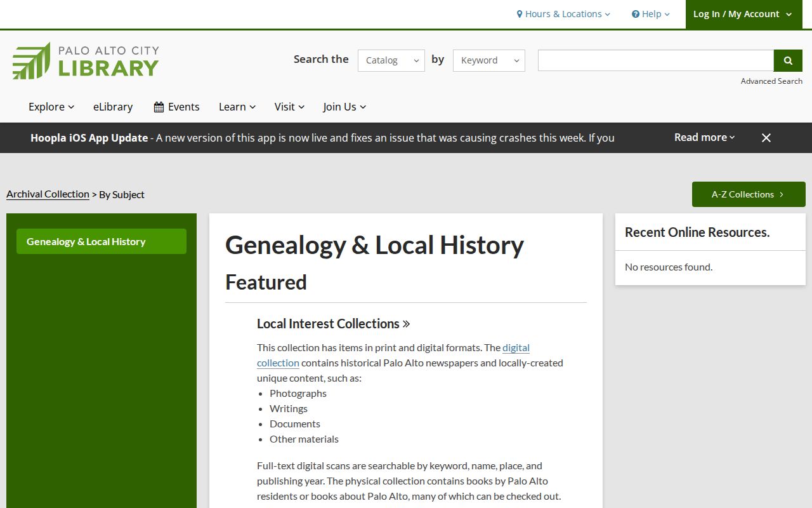Expand the Explore menu
Viewport: 812px width, 508px height.
(x=51, y=107)
